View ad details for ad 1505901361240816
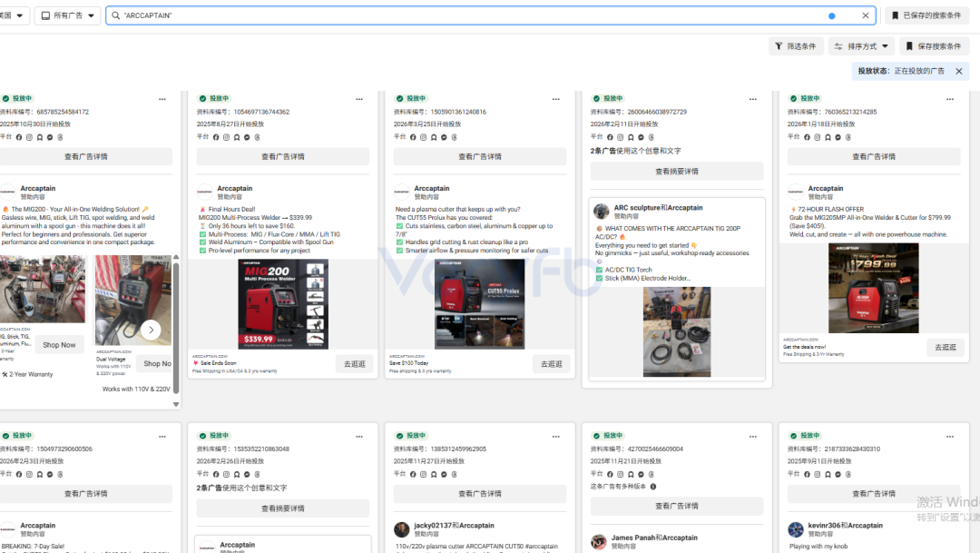Viewport: 980px width, 553px height. click(x=479, y=156)
